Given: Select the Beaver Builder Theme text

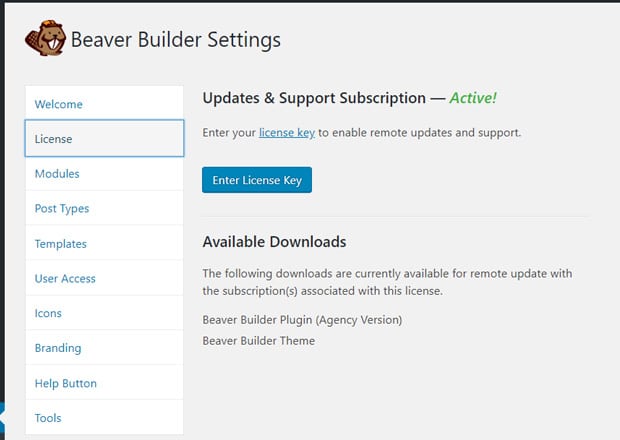Looking at the screenshot, I should pos(259,341).
